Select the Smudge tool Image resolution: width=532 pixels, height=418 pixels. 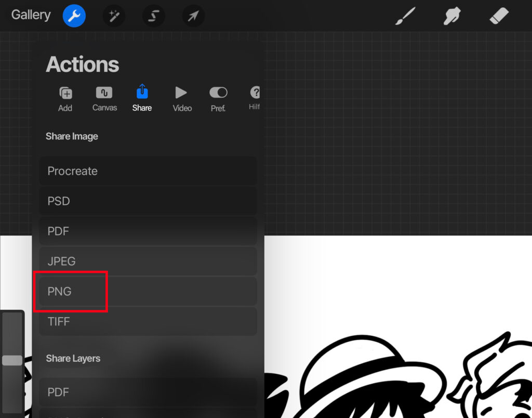tap(451, 16)
